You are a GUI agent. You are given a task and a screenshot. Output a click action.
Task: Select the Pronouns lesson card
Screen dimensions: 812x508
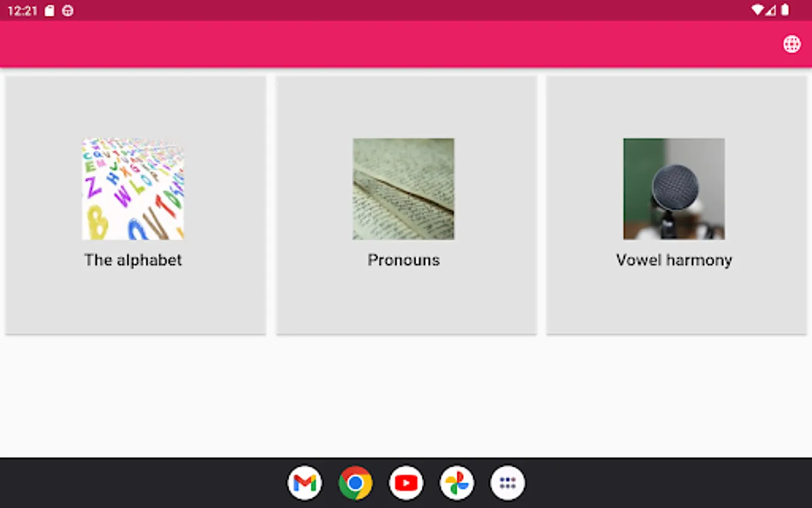click(x=407, y=205)
